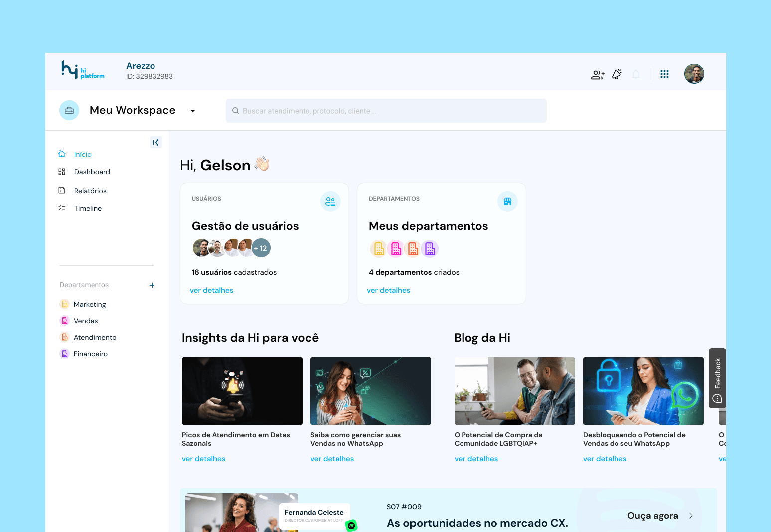Click the ID: 329832983 text
771x532 pixels.
pos(150,76)
